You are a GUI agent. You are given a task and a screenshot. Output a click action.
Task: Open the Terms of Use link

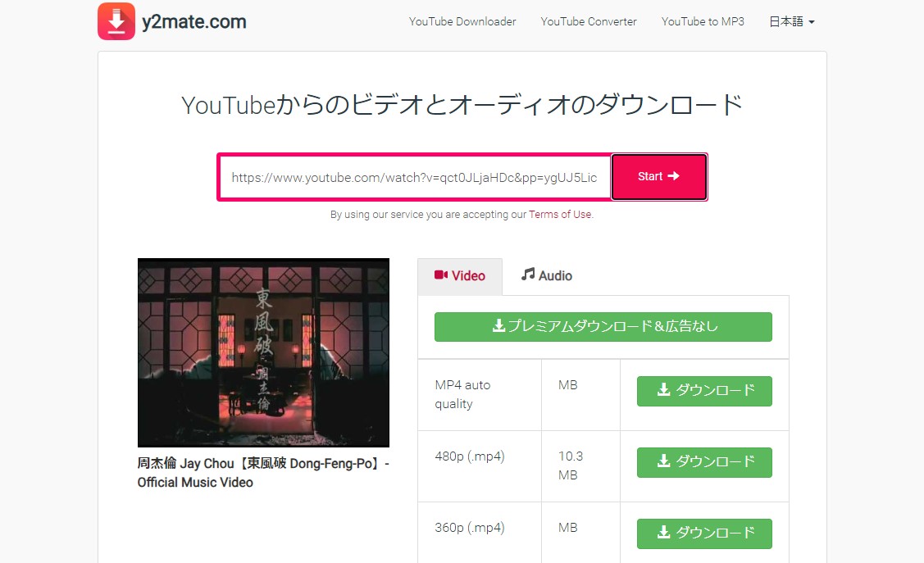[x=560, y=215]
